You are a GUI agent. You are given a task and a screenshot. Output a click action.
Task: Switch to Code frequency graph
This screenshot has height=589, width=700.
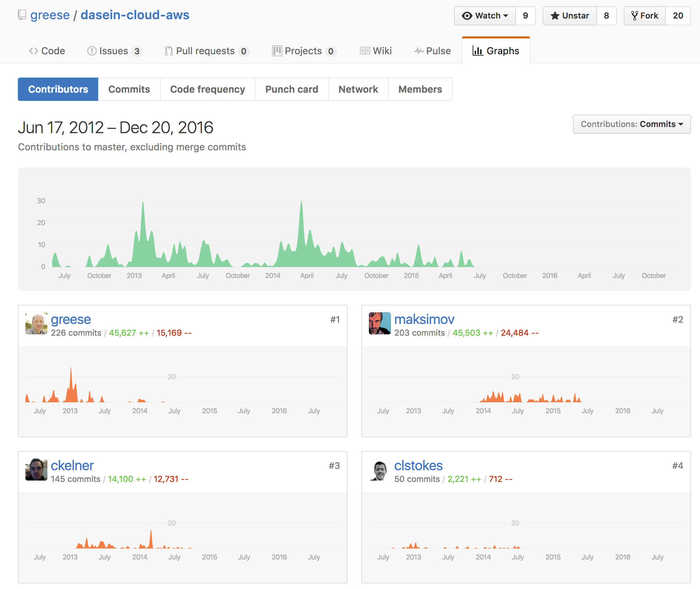click(207, 89)
